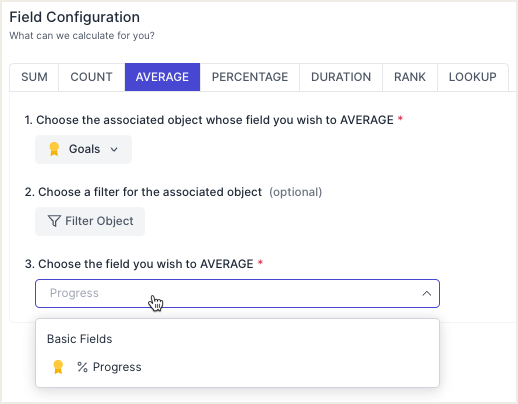Click the Basic Fields group header
This screenshot has width=518, height=404.
coord(79,339)
